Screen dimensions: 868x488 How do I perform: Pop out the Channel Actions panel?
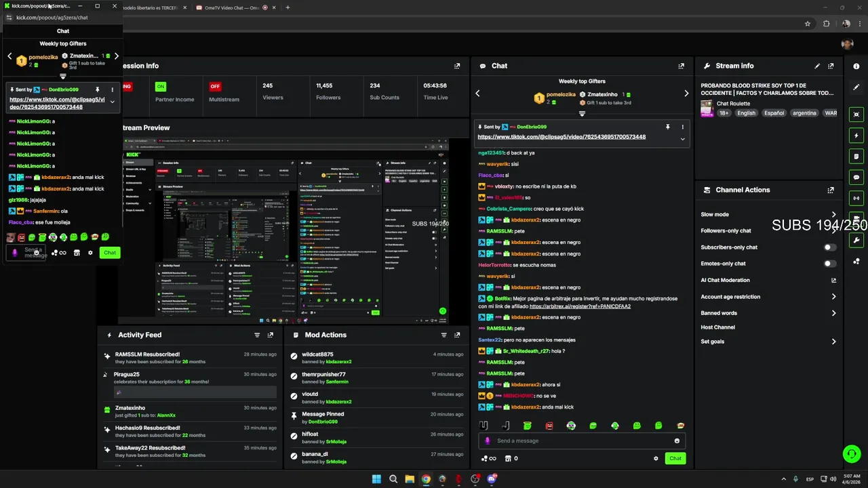pyautogui.click(x=831, y=190)
